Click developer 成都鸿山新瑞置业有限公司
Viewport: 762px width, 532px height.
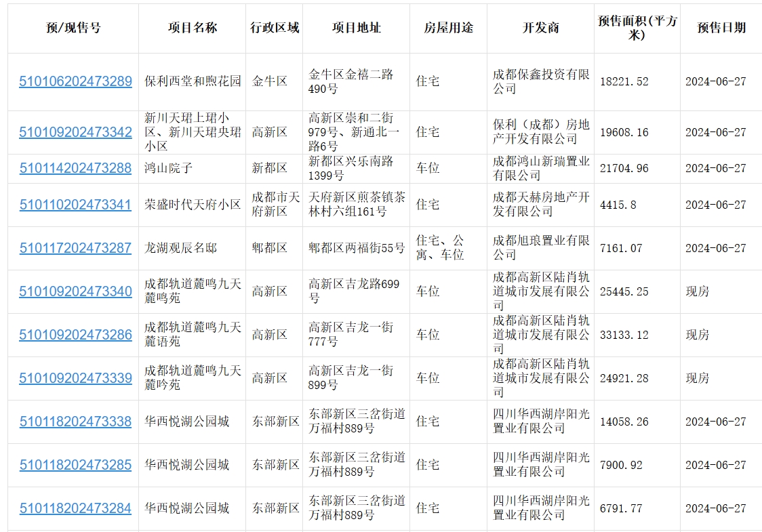(541, 168)
